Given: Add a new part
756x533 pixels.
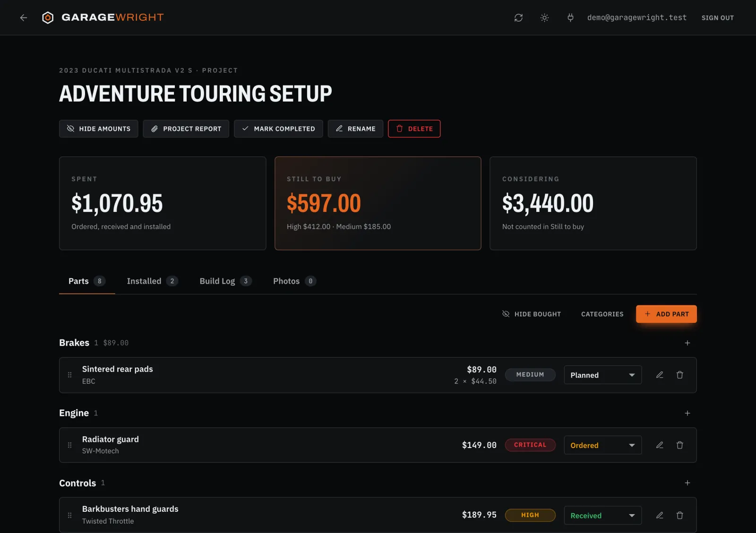Looking at the screenshot, I should 666,314.
